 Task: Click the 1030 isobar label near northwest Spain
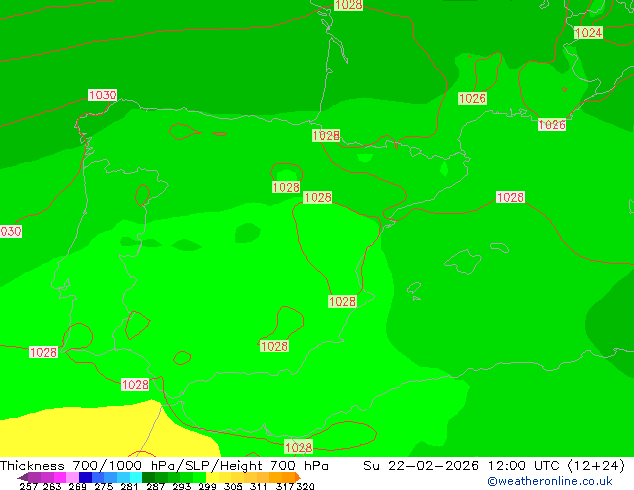coord(102,95)
